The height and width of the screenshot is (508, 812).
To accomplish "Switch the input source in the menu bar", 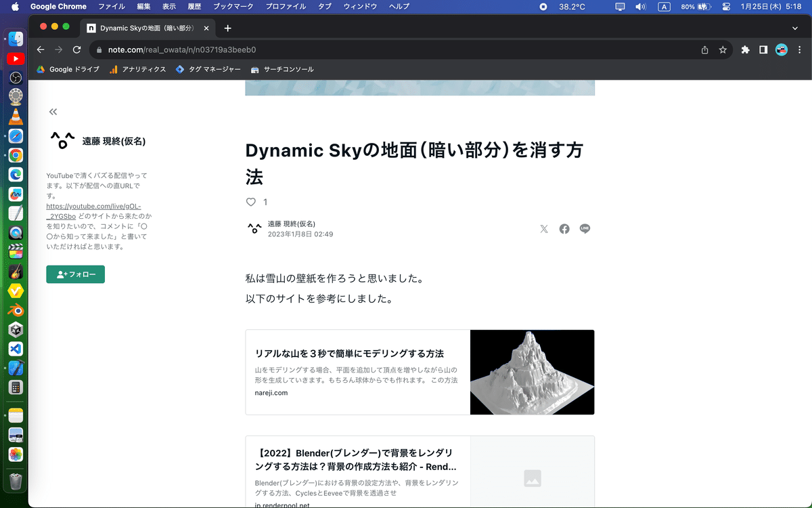I will (664, 7).
